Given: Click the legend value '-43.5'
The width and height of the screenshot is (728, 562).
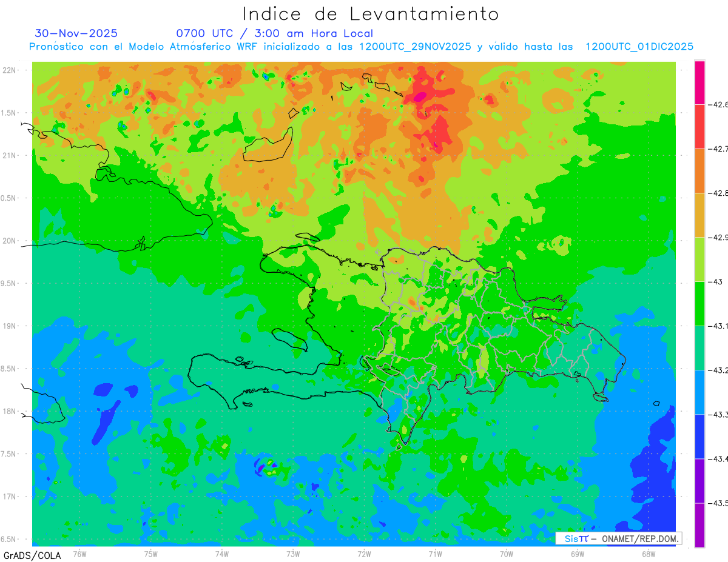Looking at the screenshot, I should point(719,503).
